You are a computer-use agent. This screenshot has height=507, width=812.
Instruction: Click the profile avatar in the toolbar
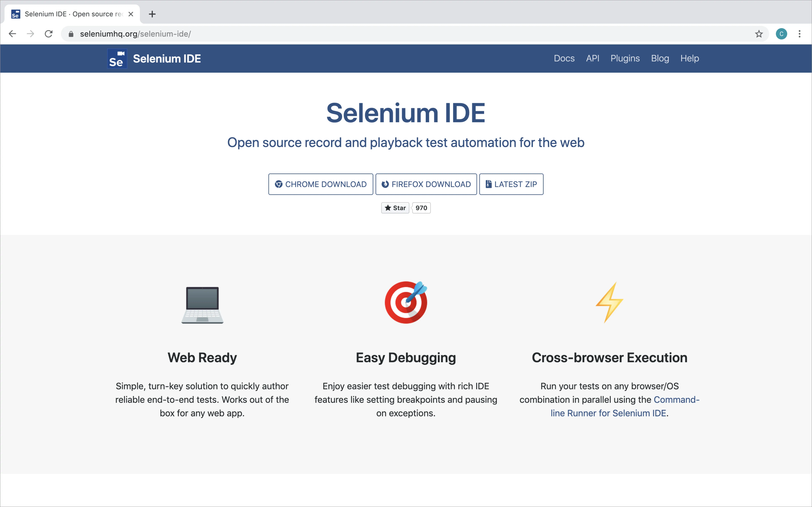[781, 34]
